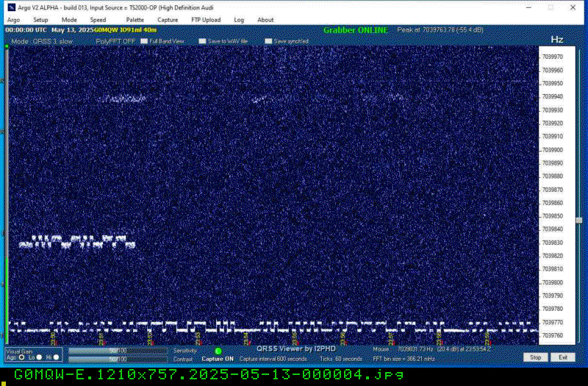This screenshot has height=386, width=588.
Task: Click the Mode QRSS 3 slow label
Action: (42, 42)
